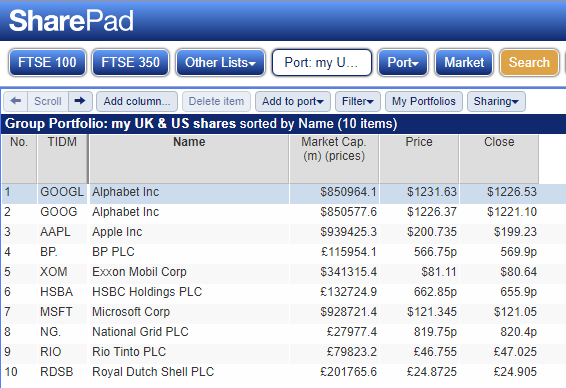Select the FTSE 100 list button

click(x=47, y=62)
